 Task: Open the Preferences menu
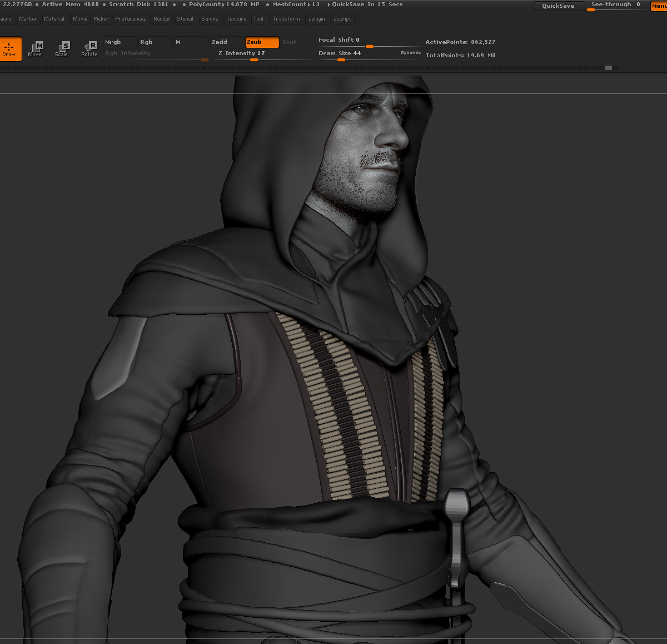pyautogui.click(x=131, y=19)
